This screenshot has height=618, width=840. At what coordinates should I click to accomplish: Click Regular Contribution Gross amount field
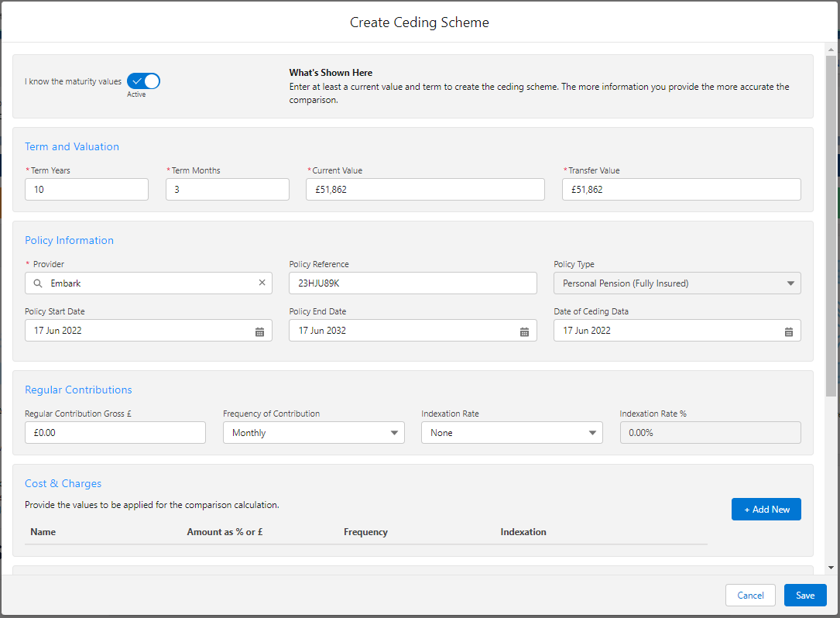(115, 433)
